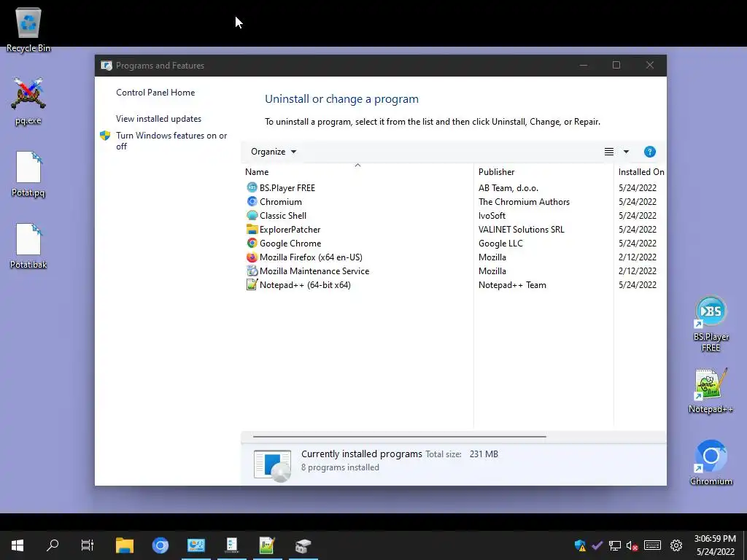Click the change view list icon

[x=609, y=152]
